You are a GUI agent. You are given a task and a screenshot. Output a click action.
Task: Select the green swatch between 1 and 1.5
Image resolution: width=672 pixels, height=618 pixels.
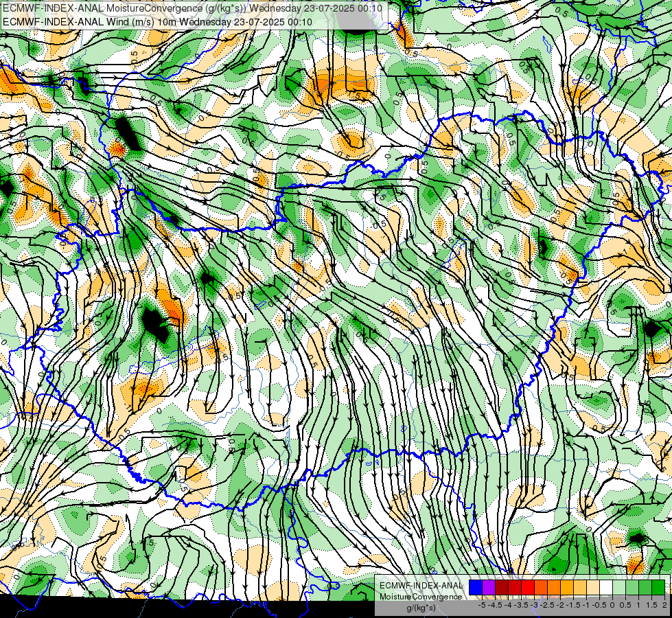pyautogui.click(x=645, y=587)
